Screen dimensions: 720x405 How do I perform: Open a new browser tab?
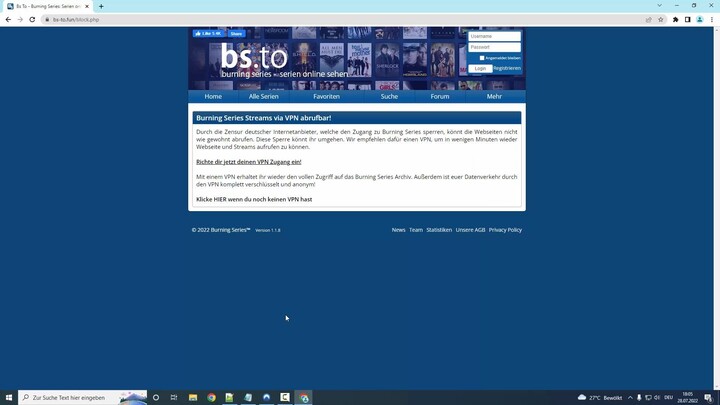tap(101, 6)
